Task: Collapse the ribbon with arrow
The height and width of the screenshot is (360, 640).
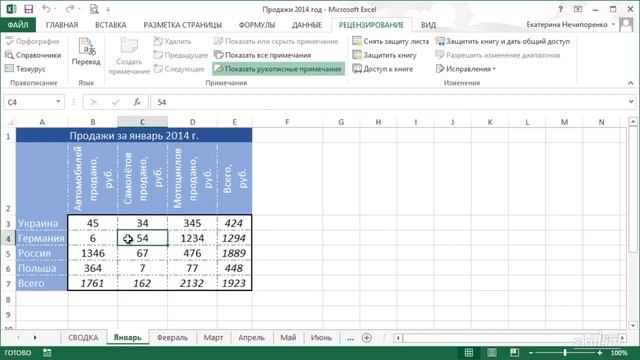Action: point(631,83)
